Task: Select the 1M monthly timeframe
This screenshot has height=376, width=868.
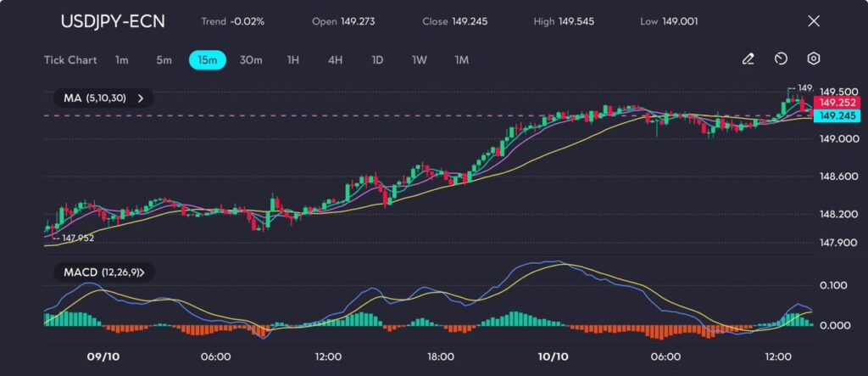Action: tap(461, 60)
